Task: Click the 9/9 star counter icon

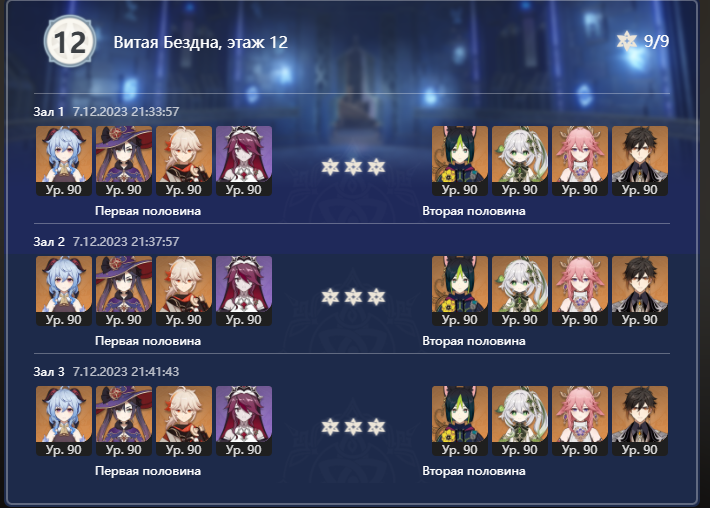Action: [x=627, y=41]
